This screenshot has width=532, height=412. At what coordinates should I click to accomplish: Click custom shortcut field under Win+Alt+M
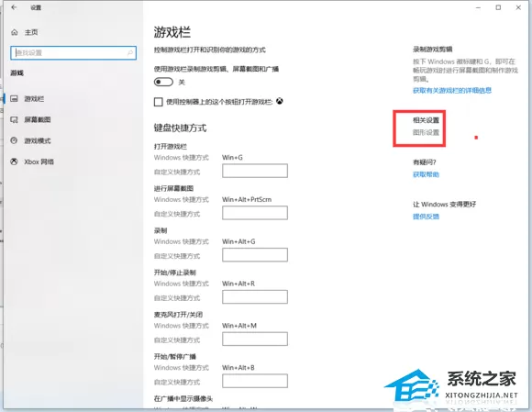coord(255,339)
